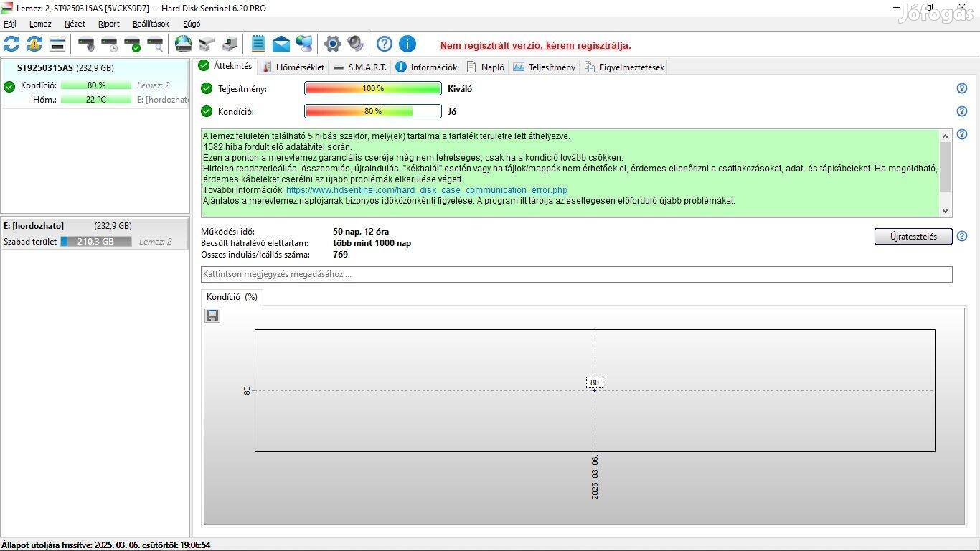Open the hdsentinel.com communication error link

427,190
